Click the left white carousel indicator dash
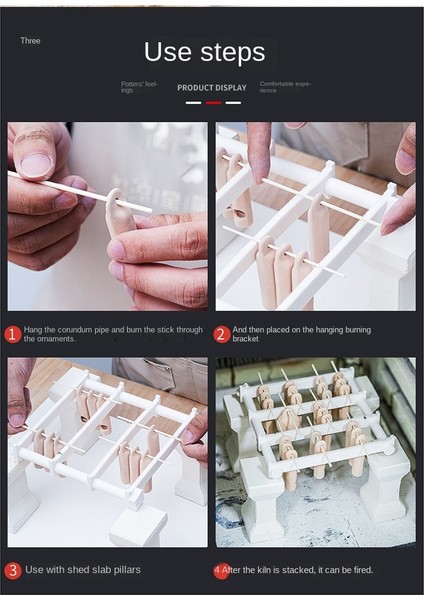The image size is (424, 600). (193, 103)
